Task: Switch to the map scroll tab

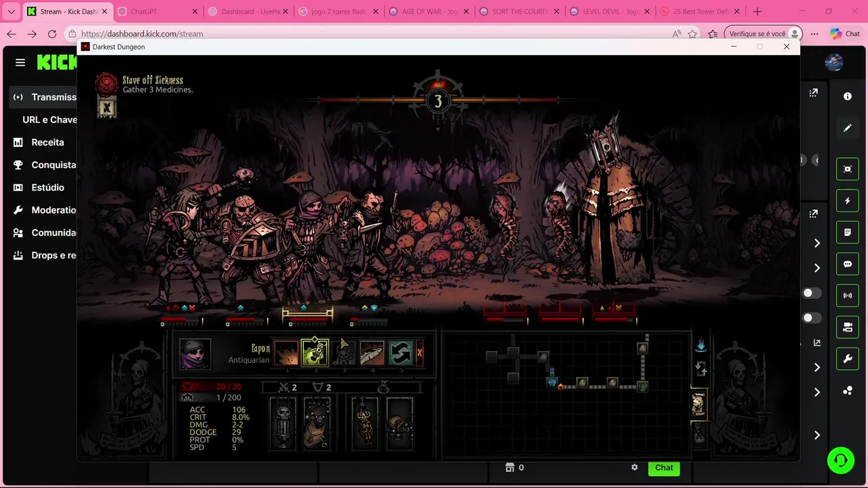Action: coord(698,404)
